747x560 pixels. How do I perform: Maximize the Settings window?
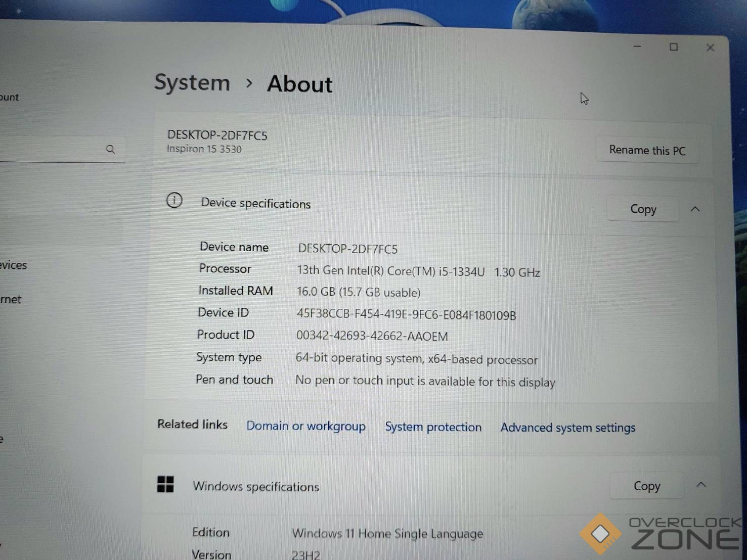[674, 47]
